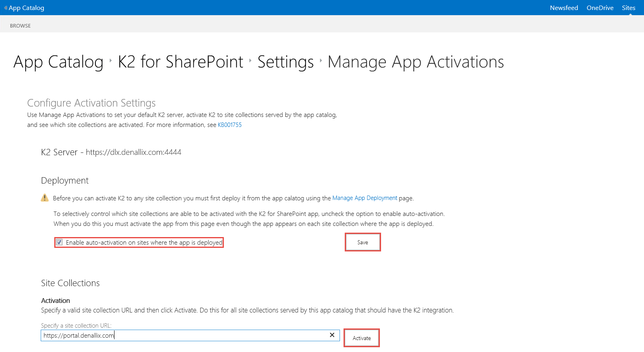
Task: Switch to the BROWSE ribbon tab
Action: tap(20, 26)
